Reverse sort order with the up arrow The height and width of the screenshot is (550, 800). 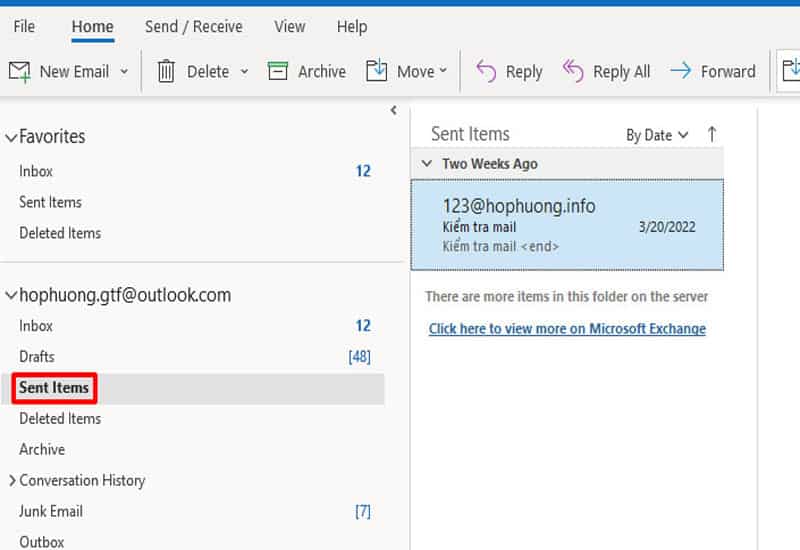[x=712, y=135]
